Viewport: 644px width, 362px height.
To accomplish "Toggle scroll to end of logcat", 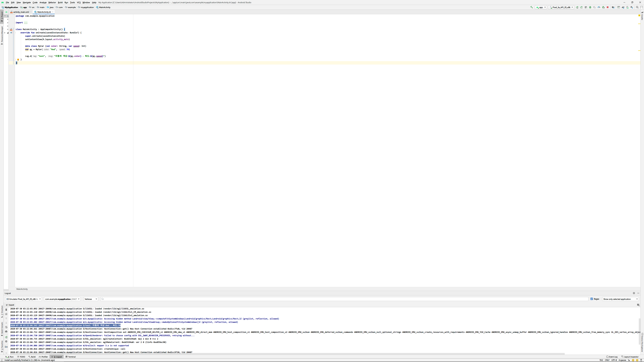I will click(6, 314).
